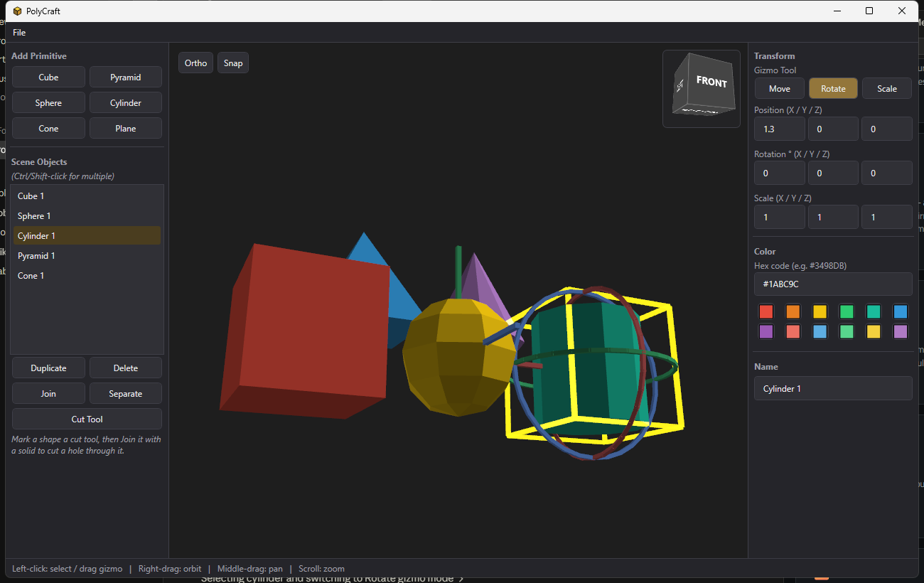The width and height of the screenshot is (924, 583).
Task: Select Sphere 1 in Scene Objects list
Action: click(87, 215)
